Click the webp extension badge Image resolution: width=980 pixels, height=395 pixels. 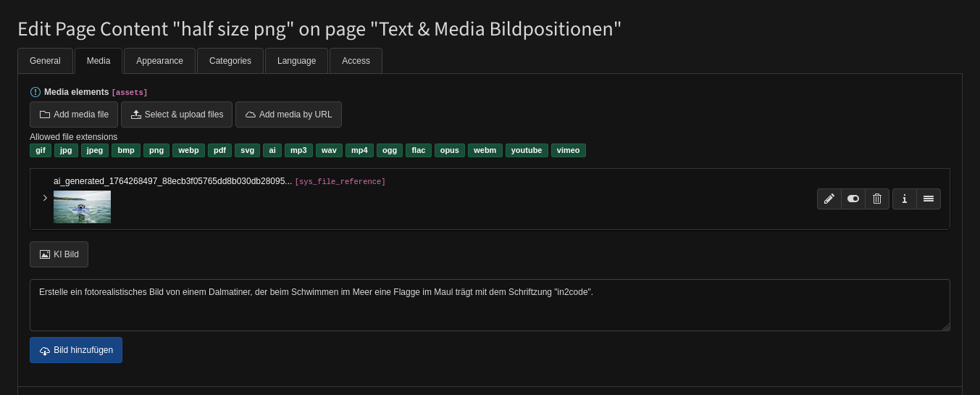pyautogui.click(x=188, y=151)
